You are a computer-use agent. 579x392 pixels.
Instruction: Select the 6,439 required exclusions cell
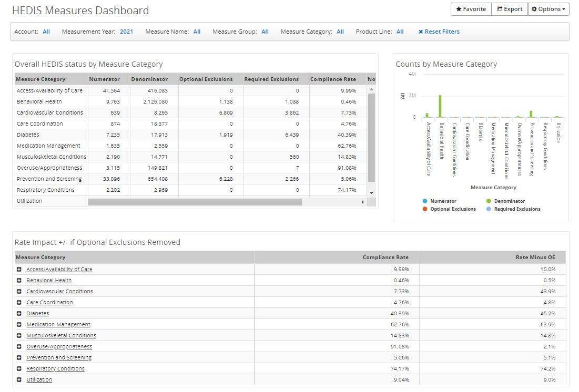[x=276, y=135]
